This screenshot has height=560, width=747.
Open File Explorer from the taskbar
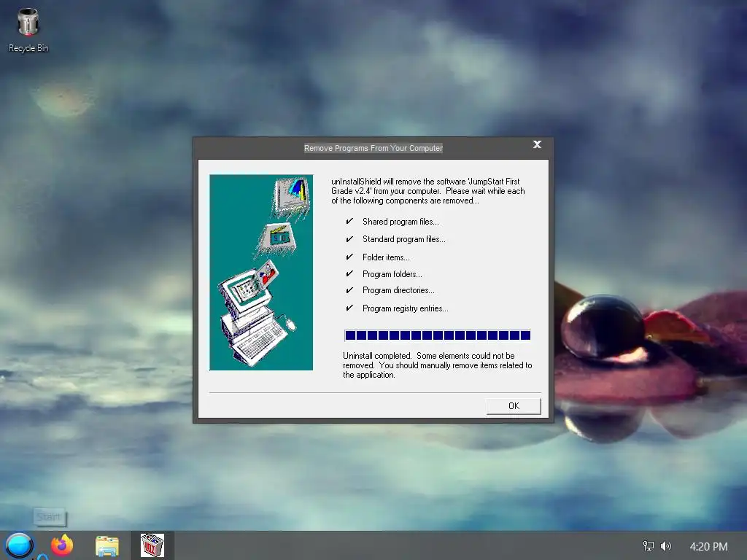coord(107,545)
